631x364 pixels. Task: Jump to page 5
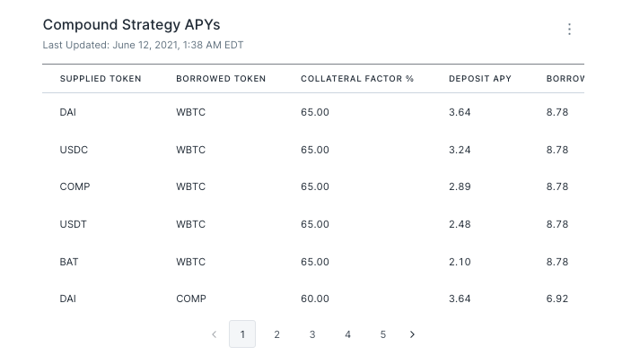point(382,334)
